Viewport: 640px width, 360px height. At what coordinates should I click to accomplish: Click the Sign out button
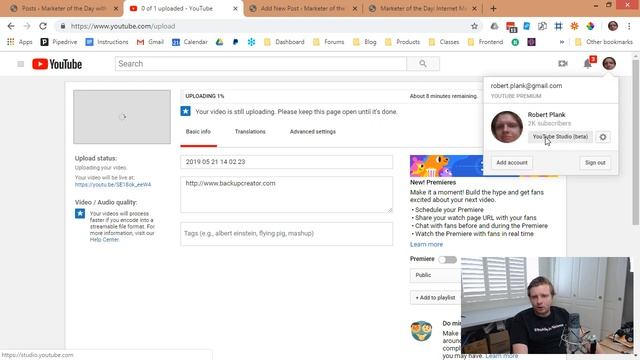pos(595,163)
